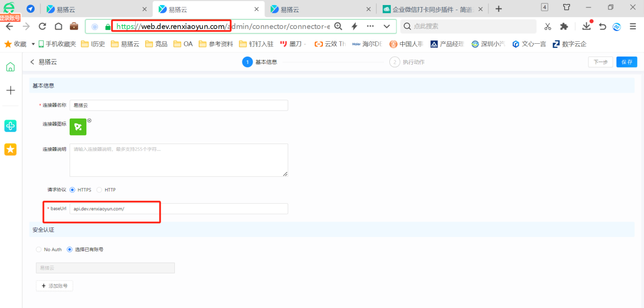Open the teal connector icon in sidebar
644x308 pixels.
pyautogui.click(x=10, y=126)
